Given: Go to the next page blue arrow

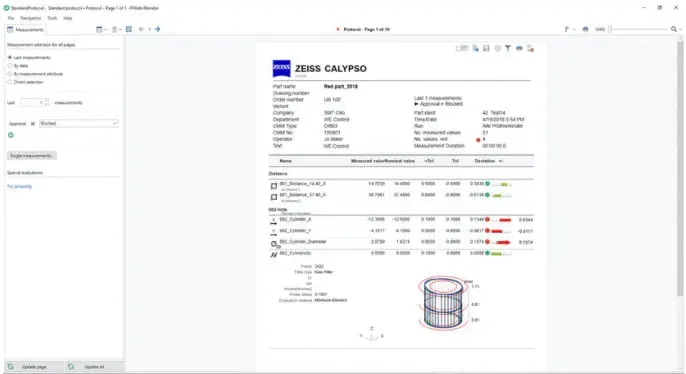Looking at the screenshot, I should click(x=158, y=29).
